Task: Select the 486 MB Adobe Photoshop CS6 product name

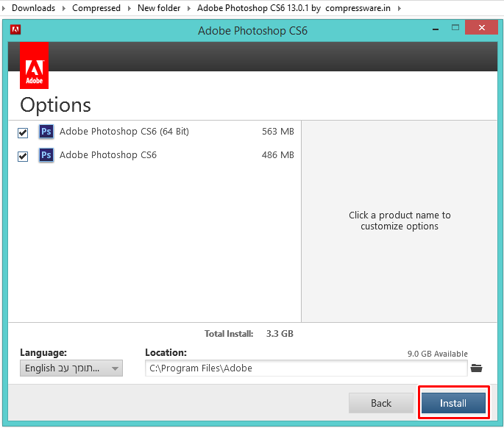Action: click(x=108, y=155)
